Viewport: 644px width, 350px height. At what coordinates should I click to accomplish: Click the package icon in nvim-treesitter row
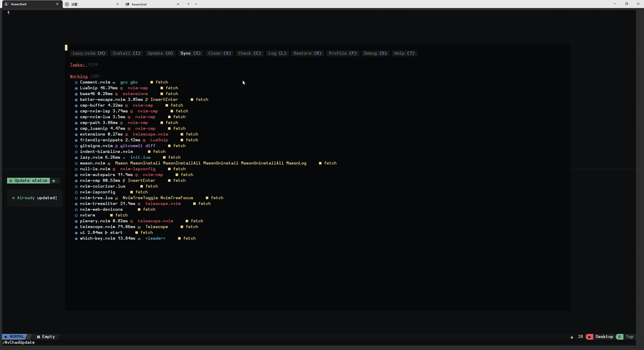point(139,204)
